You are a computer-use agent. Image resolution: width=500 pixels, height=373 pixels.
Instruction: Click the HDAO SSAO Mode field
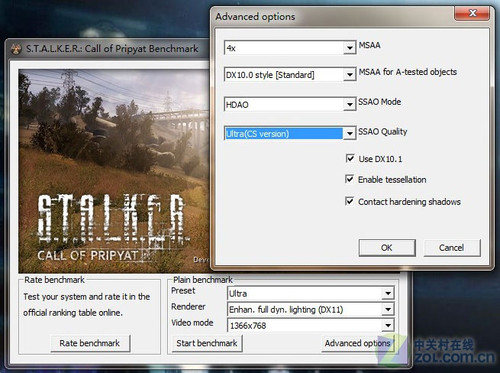click(x=283, y=105)
